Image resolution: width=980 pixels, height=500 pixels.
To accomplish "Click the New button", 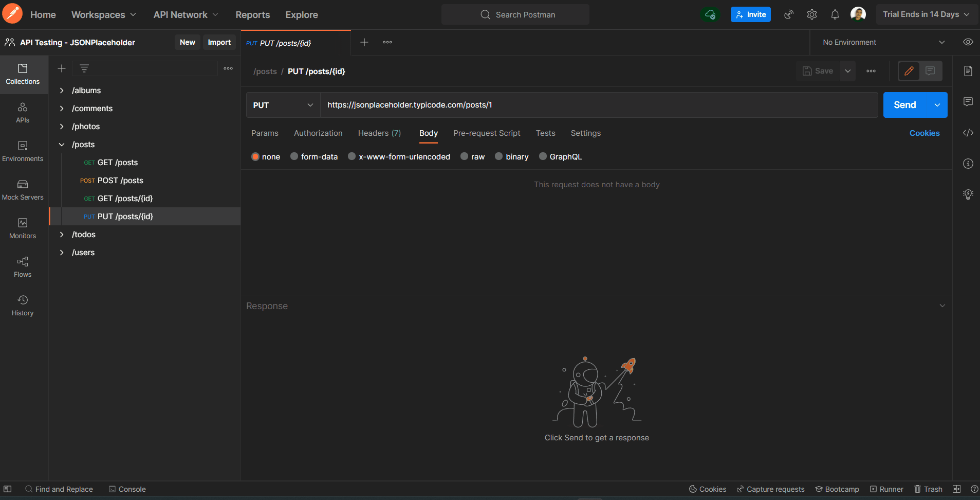I will 188,42.
